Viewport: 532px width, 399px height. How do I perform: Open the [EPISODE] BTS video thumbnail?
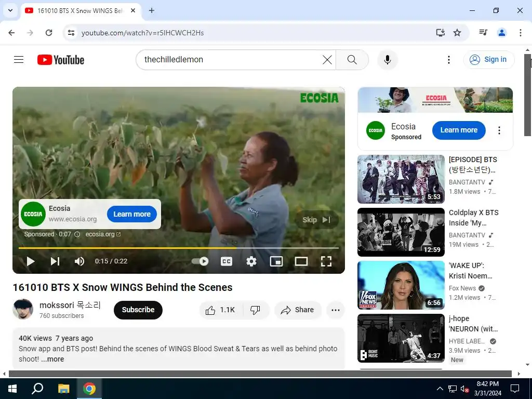[401, 179]
